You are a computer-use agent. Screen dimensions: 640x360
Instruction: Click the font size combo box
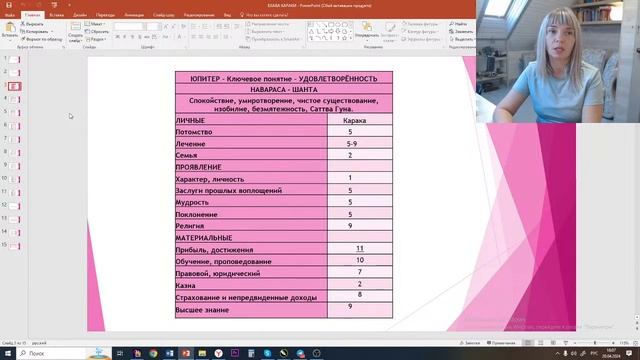coord(153,27)
